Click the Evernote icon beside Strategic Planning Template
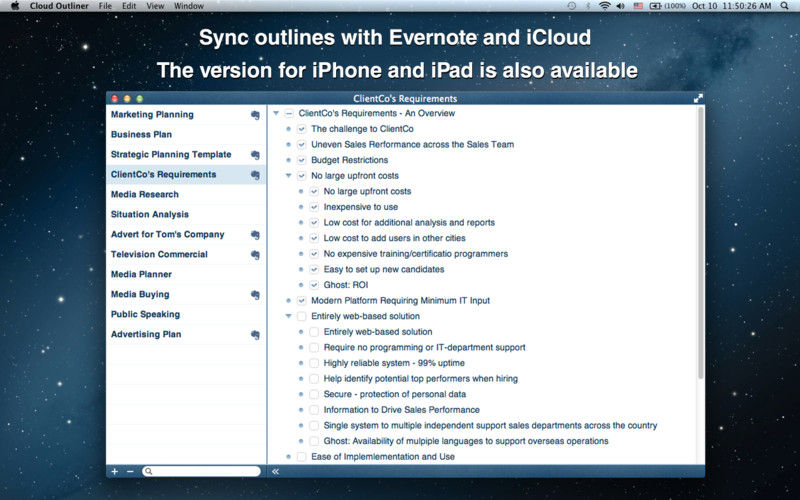This screenshot has height=500, width=800. 255,155
